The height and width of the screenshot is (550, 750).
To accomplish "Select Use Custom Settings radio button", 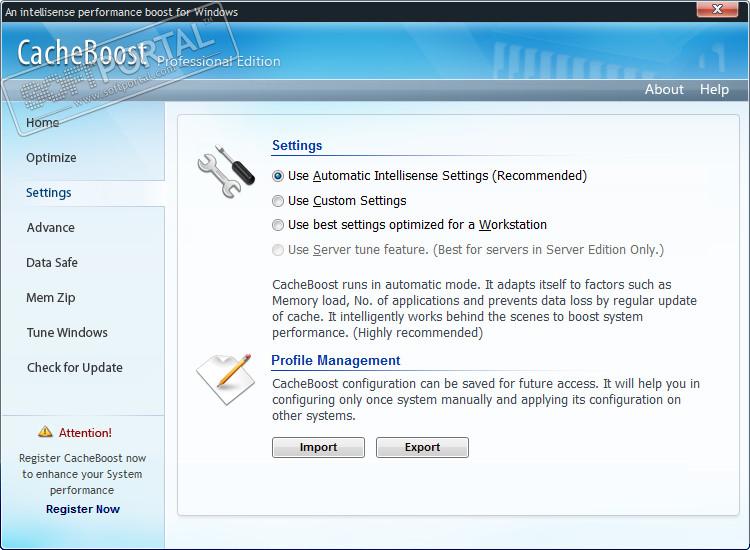I will (278, 201).
